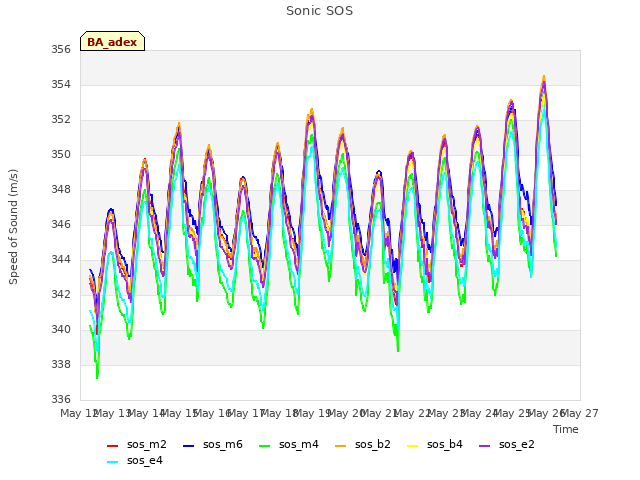
Task: Click the 336 y-axis tick label
Action: (61, 399)
